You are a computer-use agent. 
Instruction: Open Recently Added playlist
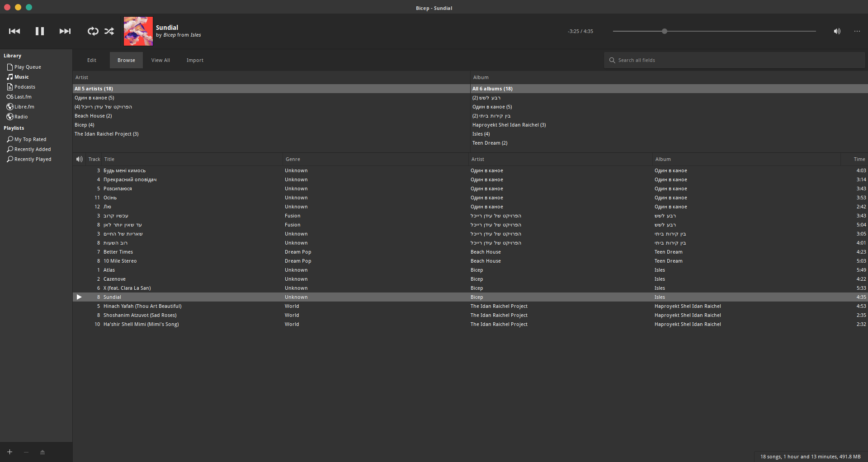(x=33, y=149)
